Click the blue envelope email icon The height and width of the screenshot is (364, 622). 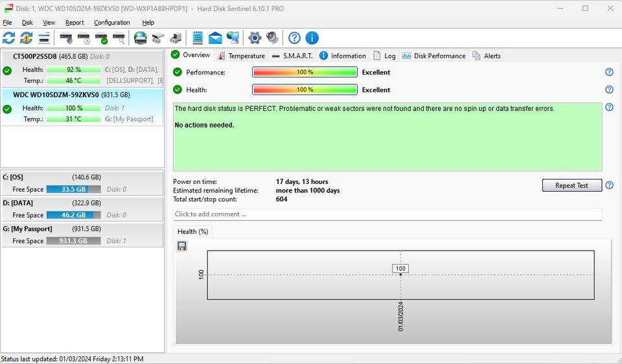pos(215,38)
